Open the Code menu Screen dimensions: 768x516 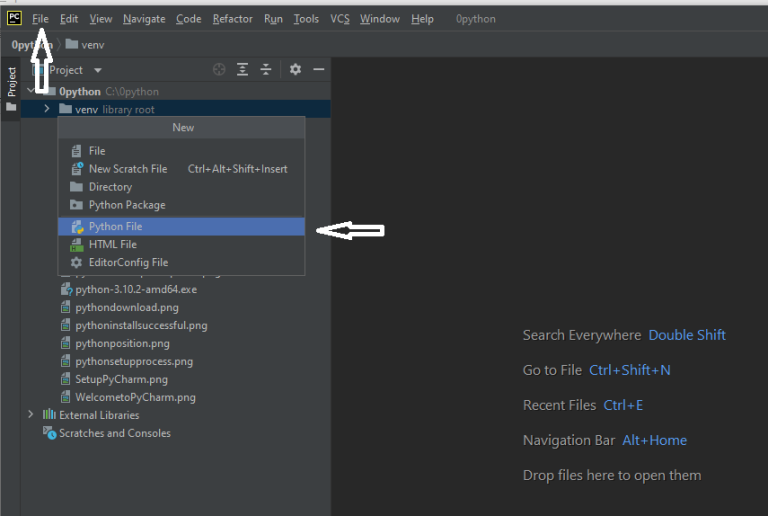[189, 19]
